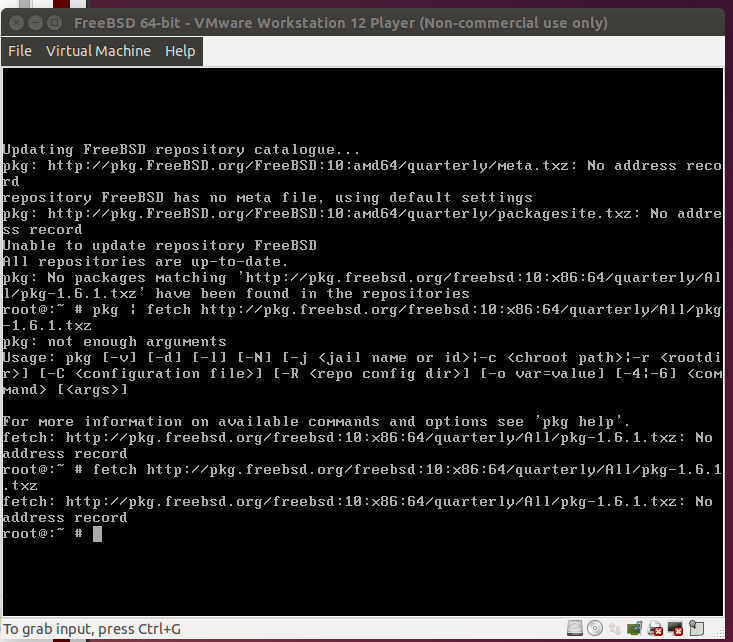Click the hard disk status icon
Screen dimensions: 733x642
(x=575, y=628)
